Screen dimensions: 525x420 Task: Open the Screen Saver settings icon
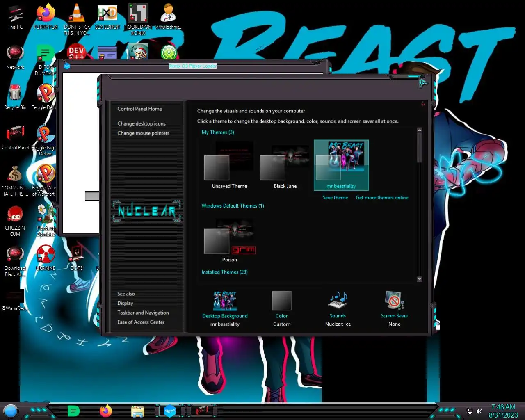click(394, 301)
